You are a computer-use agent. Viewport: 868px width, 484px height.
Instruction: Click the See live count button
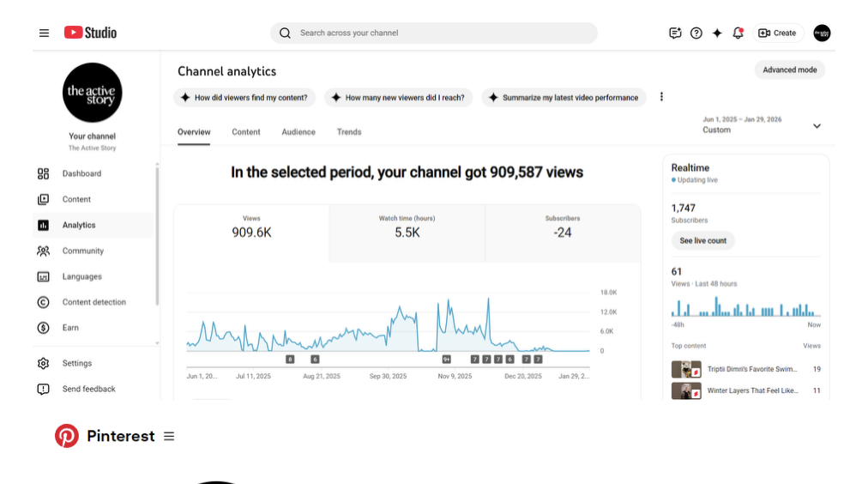(x=703, y=241)
